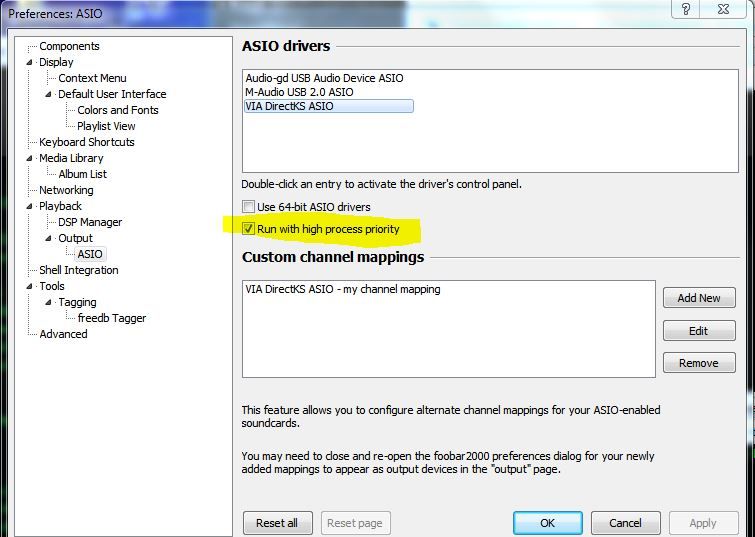This screenshot has width=755, height=537.
Task: Click the Reset page button
Action: 355,523
